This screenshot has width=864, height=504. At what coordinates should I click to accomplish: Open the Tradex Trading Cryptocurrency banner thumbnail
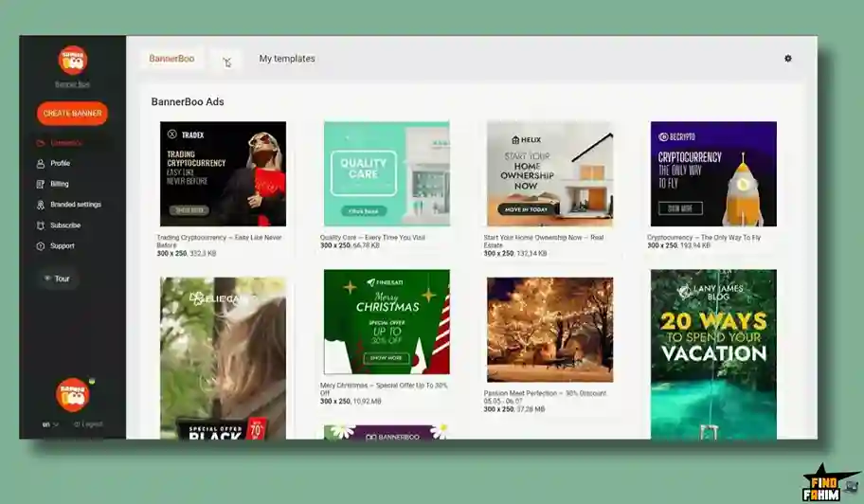click(224, 174)
